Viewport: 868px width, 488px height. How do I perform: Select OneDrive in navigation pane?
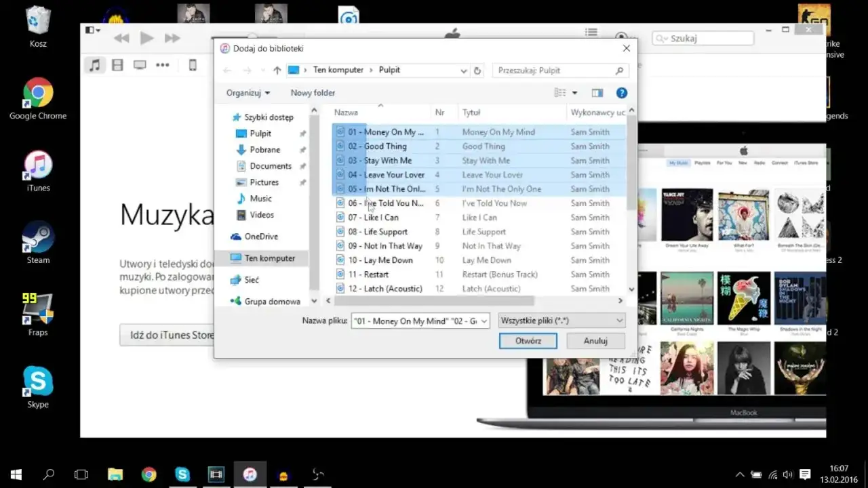click(261, 237)
